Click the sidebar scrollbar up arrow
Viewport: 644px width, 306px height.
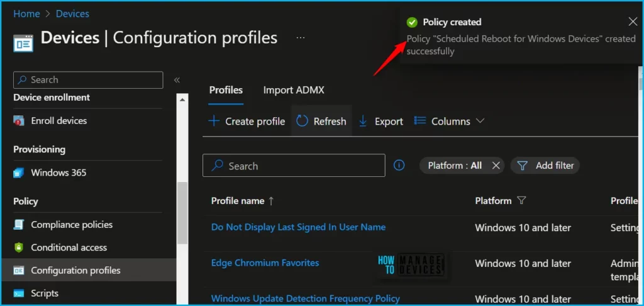(182, 99)
